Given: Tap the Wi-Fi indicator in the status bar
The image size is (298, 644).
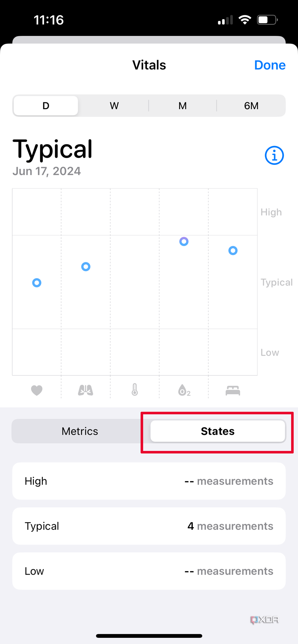Looking at the screenshot, I should click(x=245, y=19).
